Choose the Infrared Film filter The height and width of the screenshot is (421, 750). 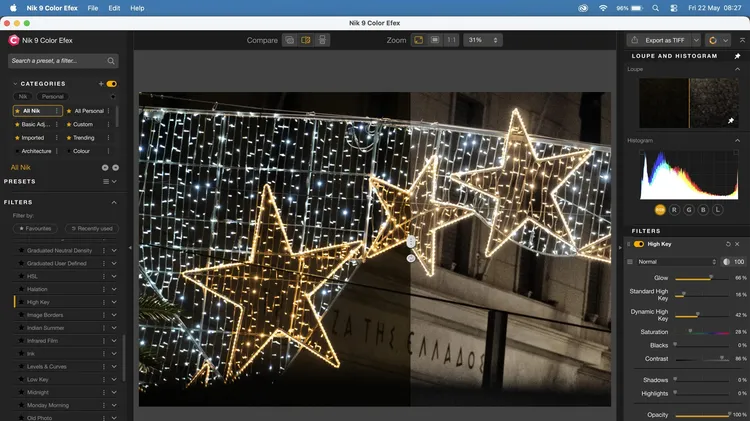pyautogui.click(x=42, y=341)
